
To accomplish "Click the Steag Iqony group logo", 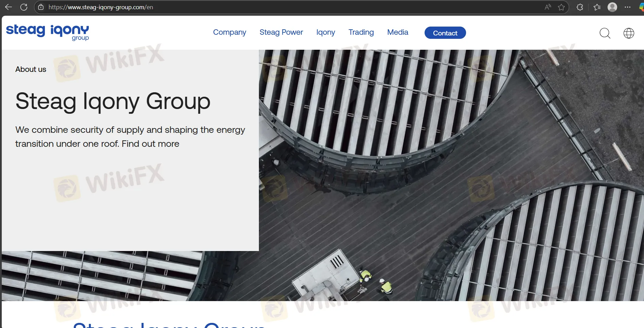I will click(48, 32).
